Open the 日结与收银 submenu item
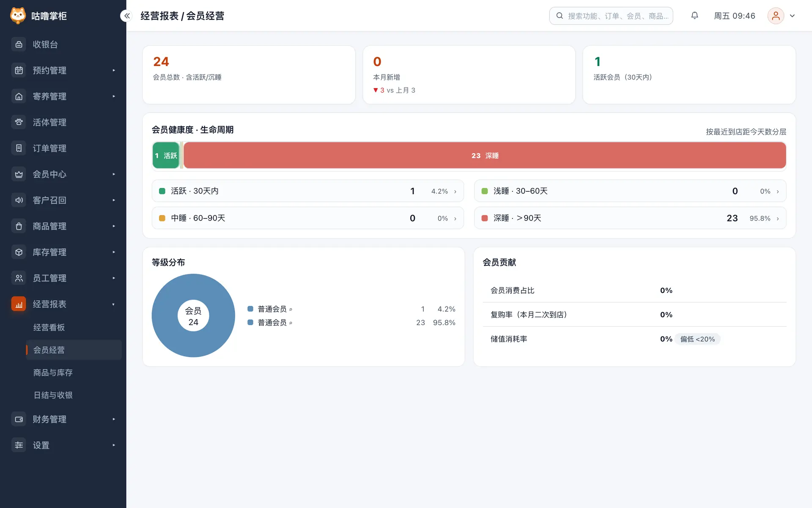The height and width of the screenshot is (508, 812). (x=74, y=395)
